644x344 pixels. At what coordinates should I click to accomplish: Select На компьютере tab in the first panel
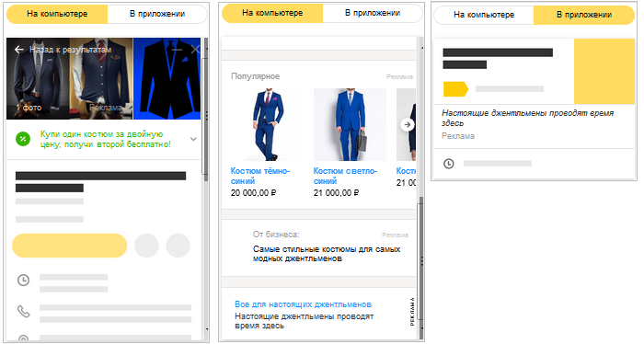[57, 14]
